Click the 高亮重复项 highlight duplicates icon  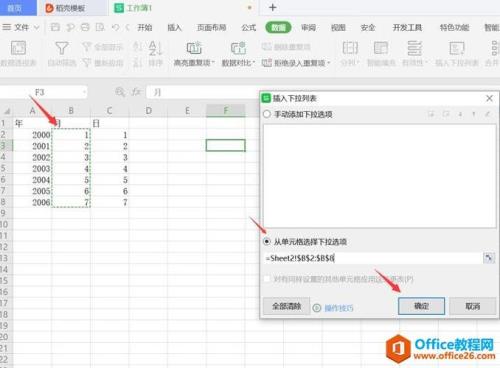194,48
